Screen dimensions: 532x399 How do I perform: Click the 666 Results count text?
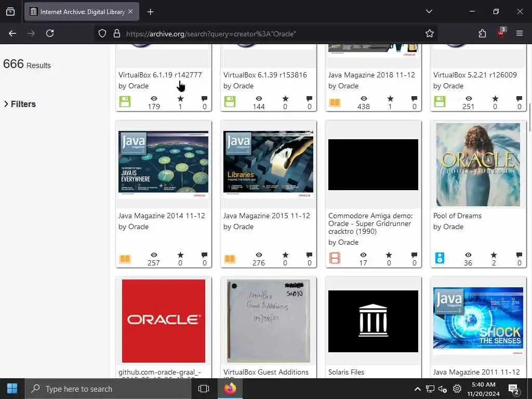pyautogui.click(x=27, y=64)
